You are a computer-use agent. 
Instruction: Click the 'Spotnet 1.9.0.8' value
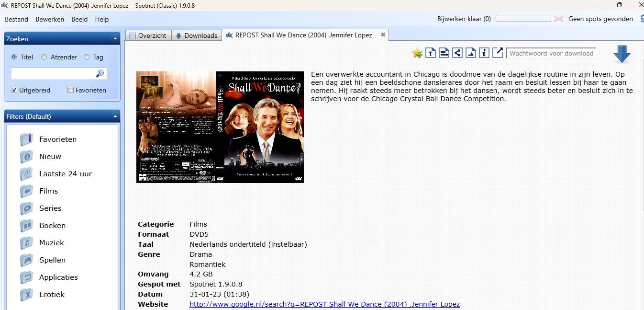216,284
